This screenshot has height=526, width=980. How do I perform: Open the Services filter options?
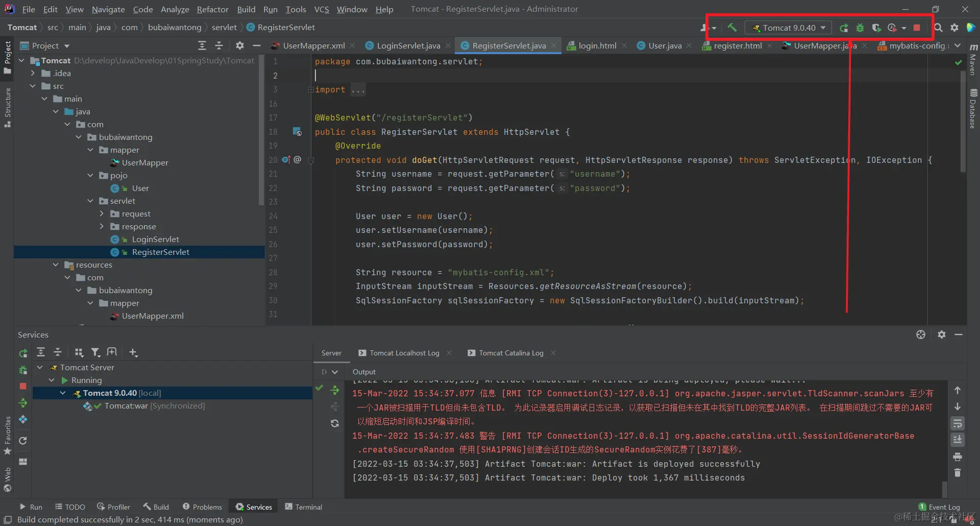coord(95,352)
